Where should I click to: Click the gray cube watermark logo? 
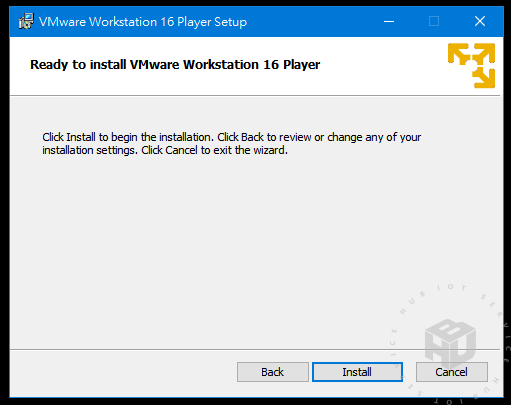tap(450, 343)
